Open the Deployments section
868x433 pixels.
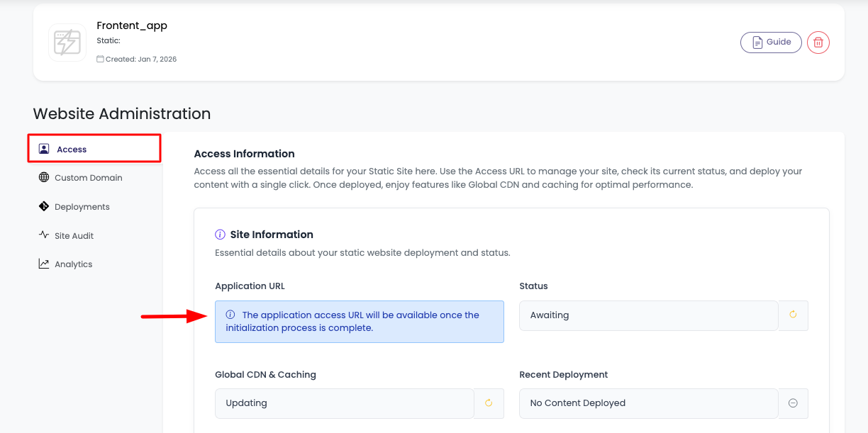tap(82, 206)
